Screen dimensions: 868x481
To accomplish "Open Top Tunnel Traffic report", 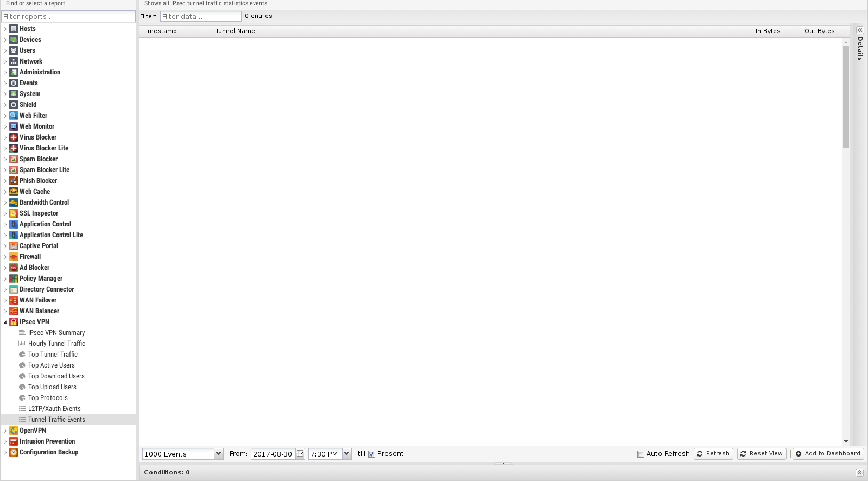I will (x=53, y=355).
